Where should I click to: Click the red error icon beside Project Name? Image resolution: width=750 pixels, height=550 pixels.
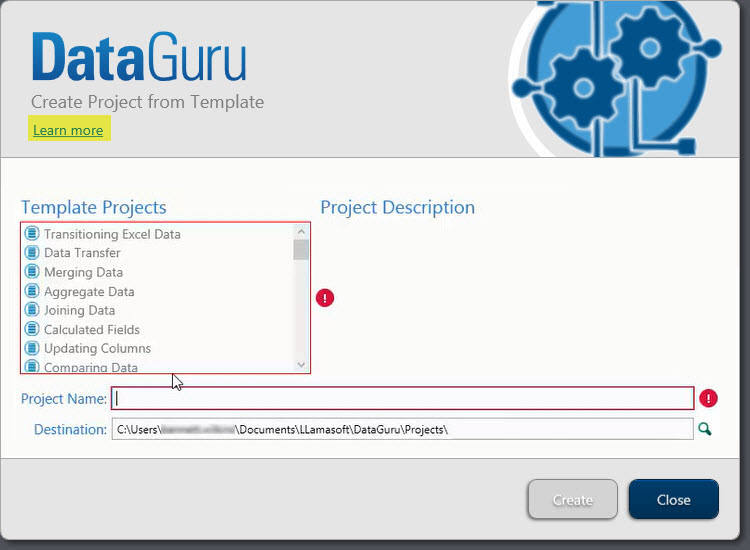pyautogui.click(x=708, y=398)
